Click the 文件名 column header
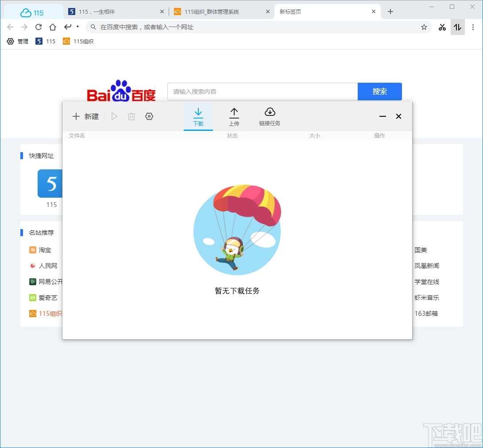The image size is (483, 448). coord(77,135)
